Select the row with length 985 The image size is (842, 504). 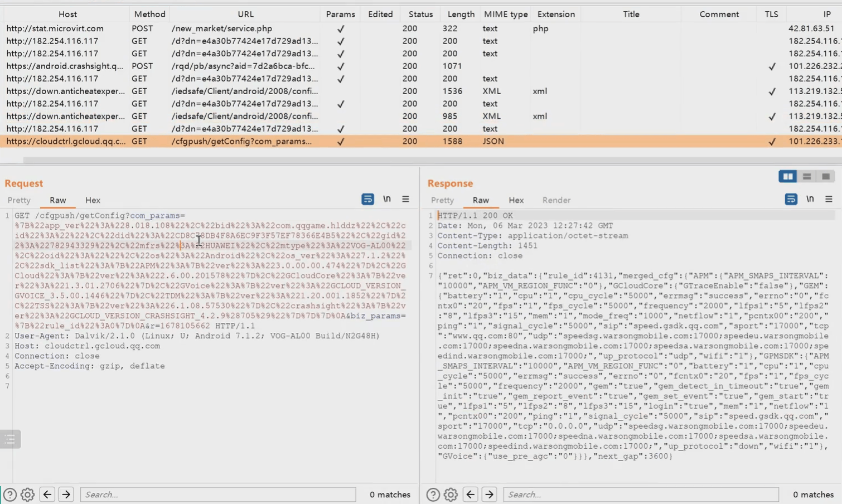pos(421,116)
